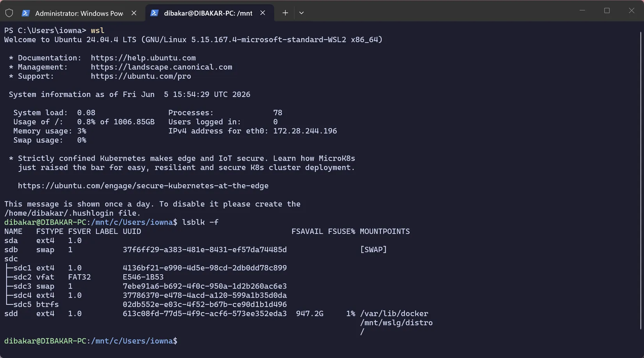Switch to Administrator: Windows PowerShell tab
This screenshot has height=358, width=644.
[79, 13]
